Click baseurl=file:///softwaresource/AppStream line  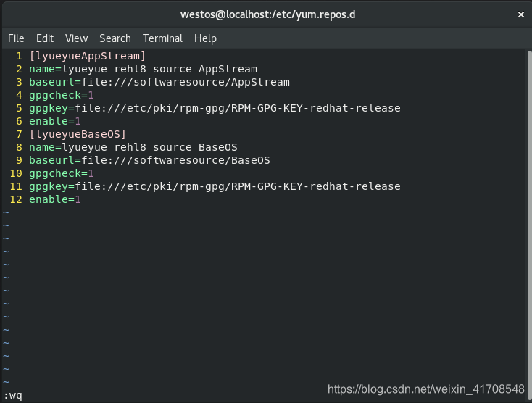click(159, 82)
